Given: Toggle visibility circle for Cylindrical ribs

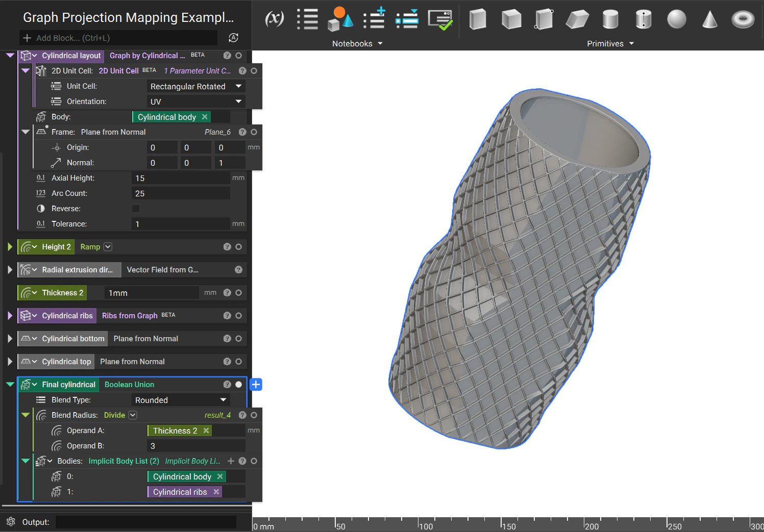Looking at the screenshot, I should click(x=238, y=316).
